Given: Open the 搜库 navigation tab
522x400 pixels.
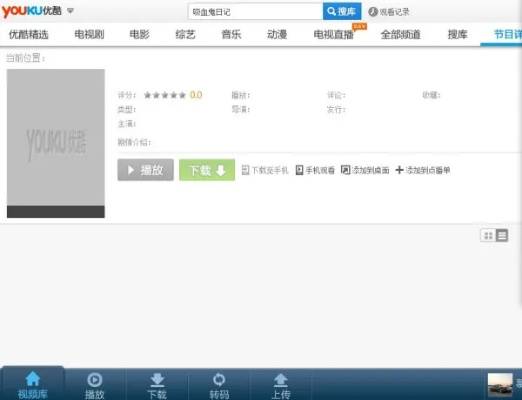Looking at the screenshot, I should (x=457, y=34).
